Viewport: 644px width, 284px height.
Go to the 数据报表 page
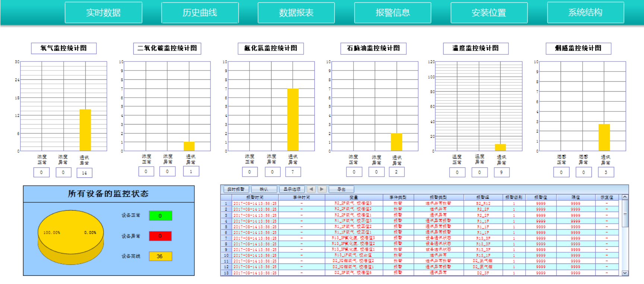pos(296,13)
